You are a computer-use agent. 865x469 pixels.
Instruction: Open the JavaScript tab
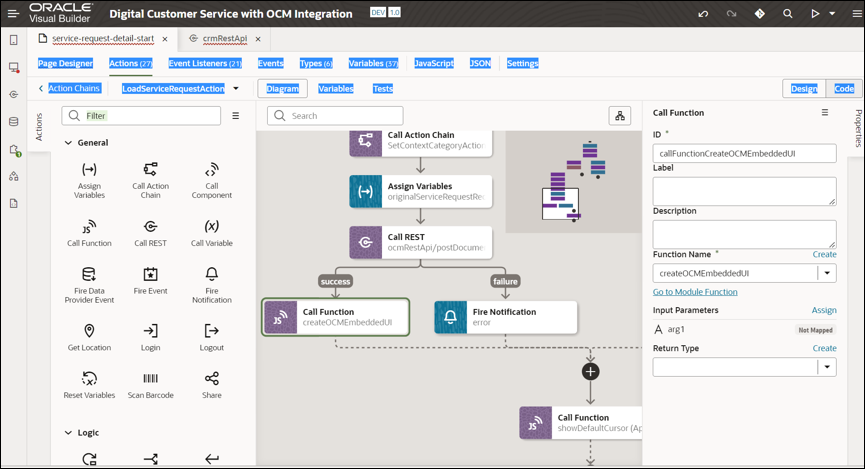[x=434, y=63]
